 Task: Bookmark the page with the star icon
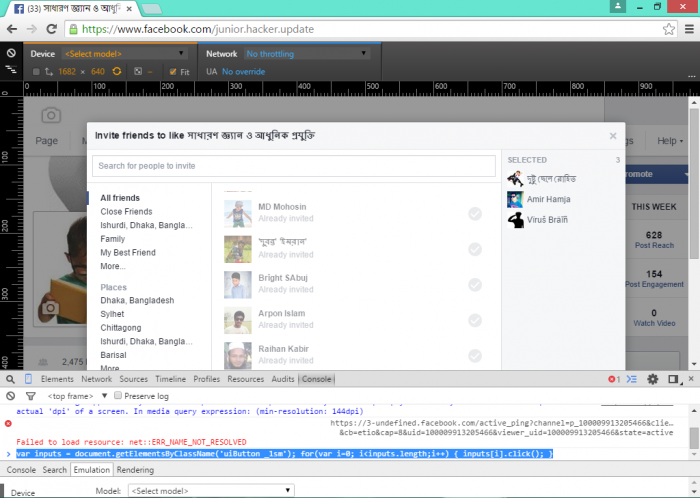point(668,29)
